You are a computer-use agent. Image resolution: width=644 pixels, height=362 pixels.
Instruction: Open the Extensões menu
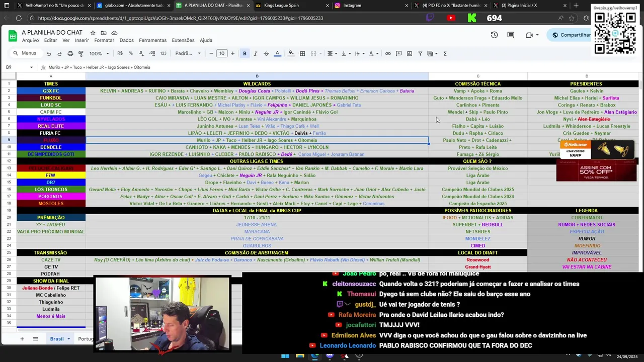tap(183, 40)
